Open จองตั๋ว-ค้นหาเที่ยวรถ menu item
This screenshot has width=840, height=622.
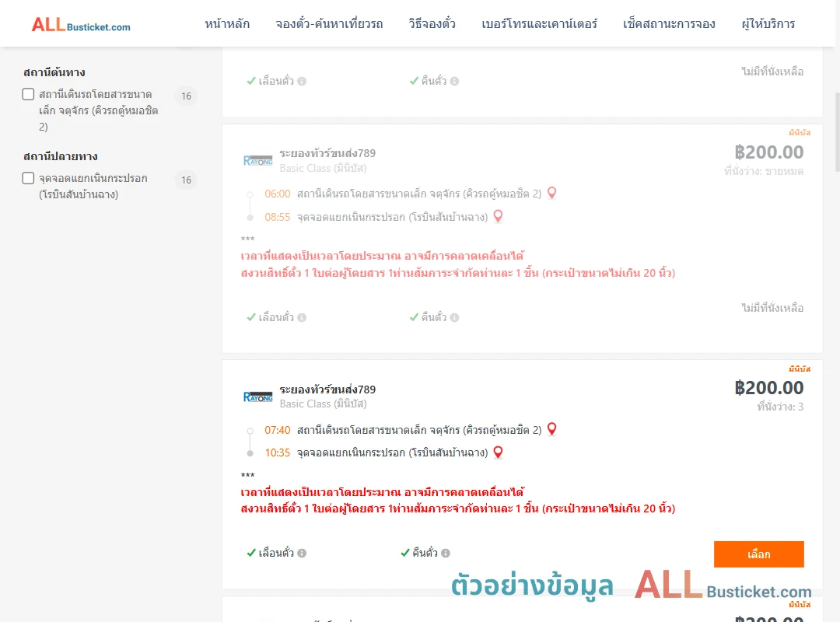pos(329,24)
